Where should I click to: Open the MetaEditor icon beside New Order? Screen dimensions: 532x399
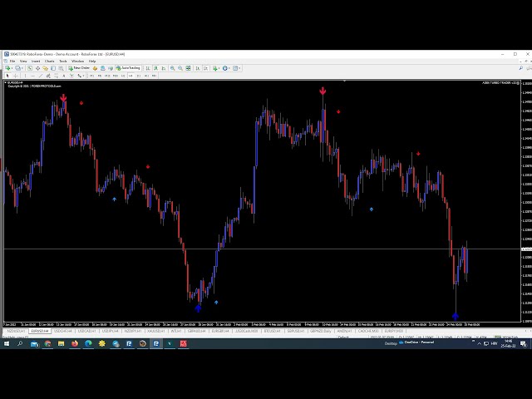click(x=95, y=68)
